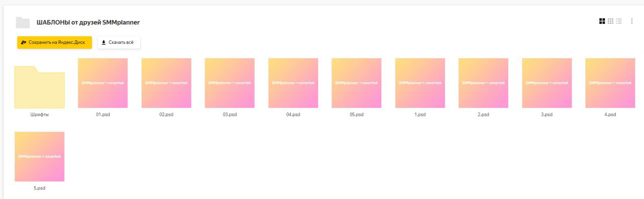
Task: Select the 2.psd thumbnail
Action: click(x=483, y=83)
